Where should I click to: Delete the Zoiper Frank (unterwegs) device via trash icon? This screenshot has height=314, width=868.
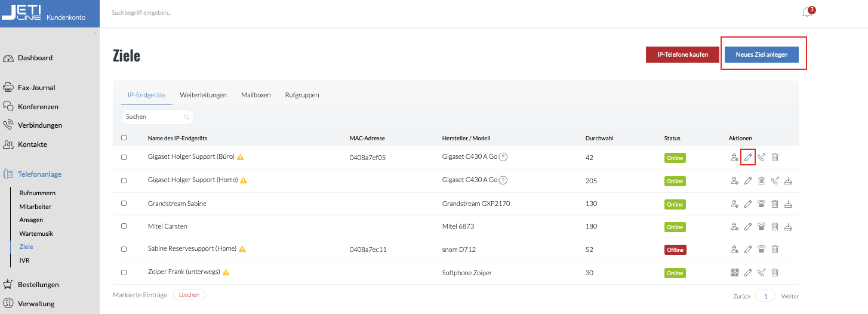click(775, 273)
